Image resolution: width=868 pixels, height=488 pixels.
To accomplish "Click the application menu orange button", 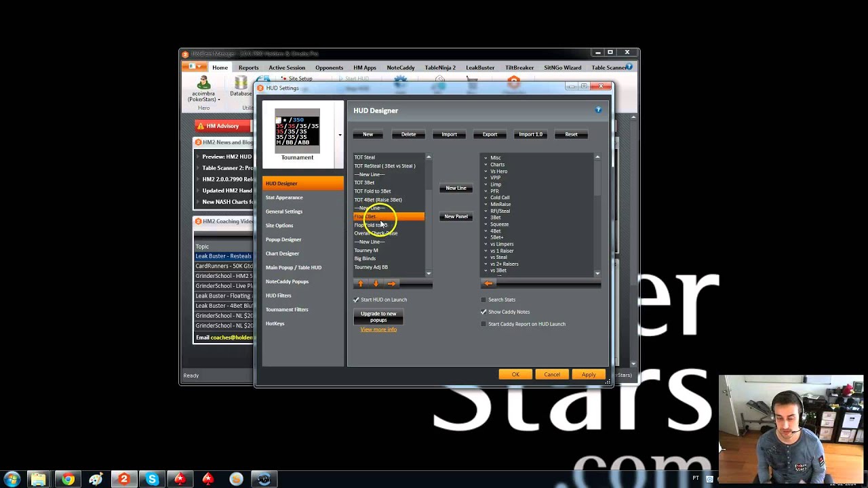I will pos(195,67).
